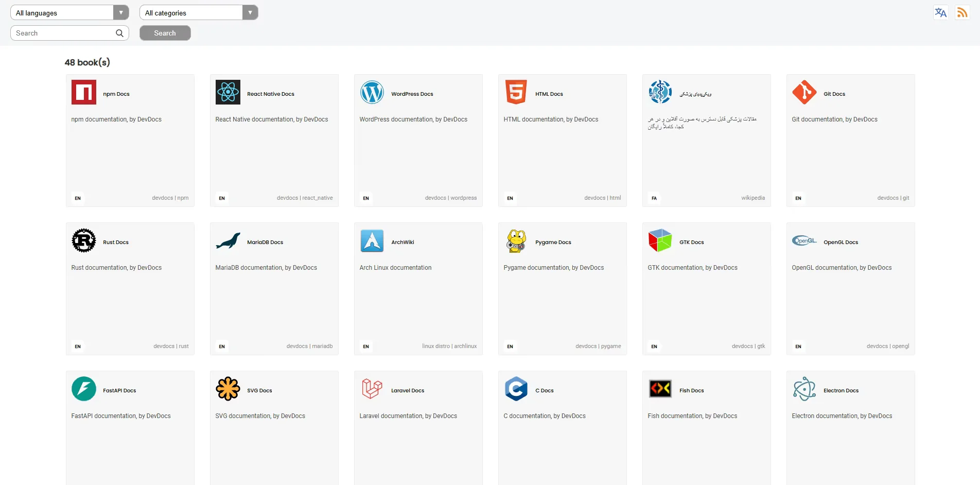Open the Fish shell logo icon
Screen dimensions: 980x485
pyautogui.click(x=660, y=389)
